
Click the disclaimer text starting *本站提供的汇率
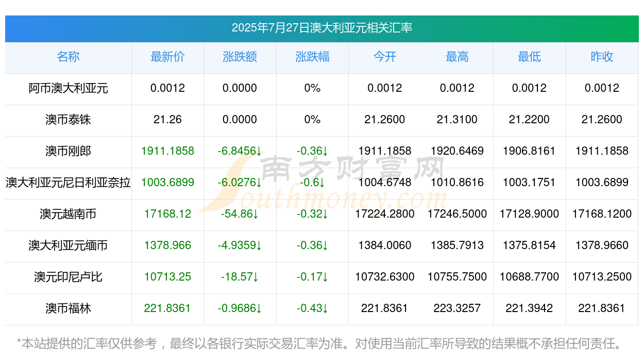pyautogui.click(x=319, y=343)
